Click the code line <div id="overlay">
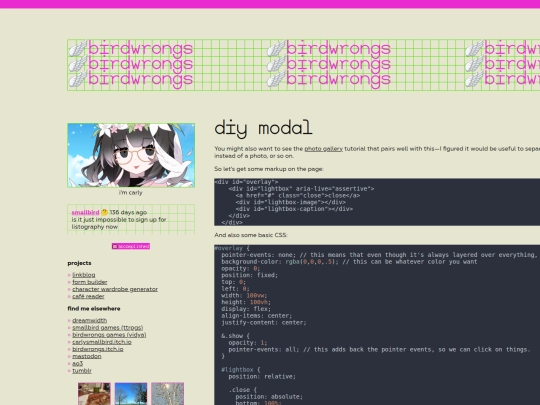Image resolution: width=540 pixels, height=405 pixels. (246, 182)
